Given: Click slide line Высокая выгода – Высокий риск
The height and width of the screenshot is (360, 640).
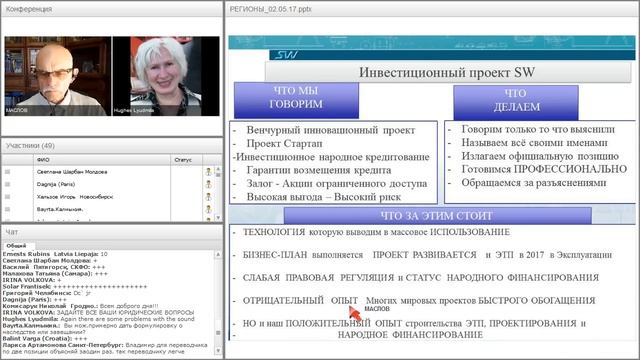Looking at the screenshot, I should [x=324, y=197].
